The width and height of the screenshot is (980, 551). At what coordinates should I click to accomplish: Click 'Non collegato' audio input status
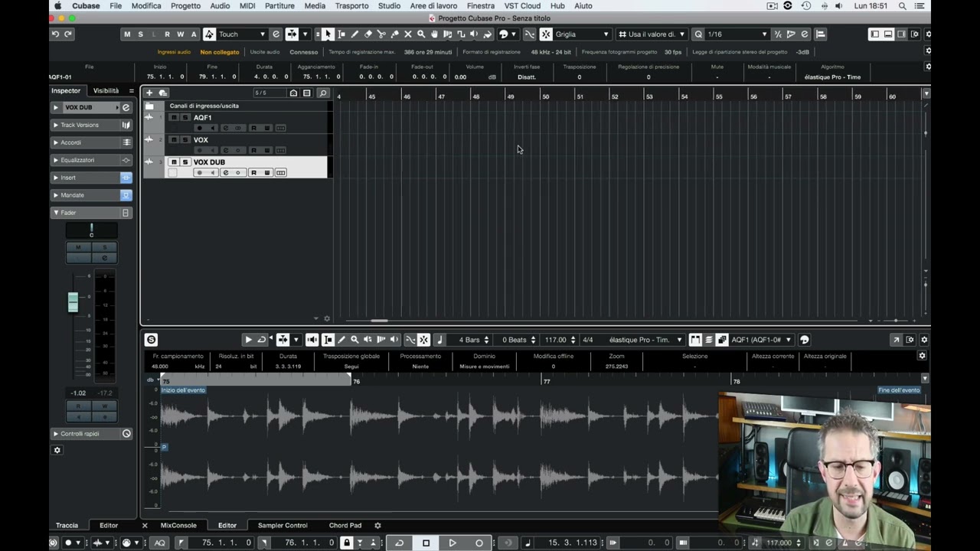pos(220,52)
